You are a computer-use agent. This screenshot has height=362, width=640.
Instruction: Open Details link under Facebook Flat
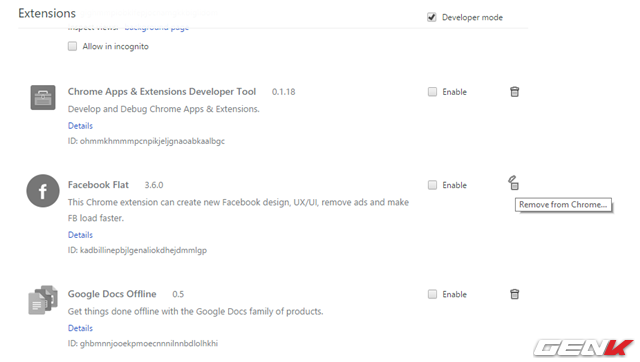[80, 235]
